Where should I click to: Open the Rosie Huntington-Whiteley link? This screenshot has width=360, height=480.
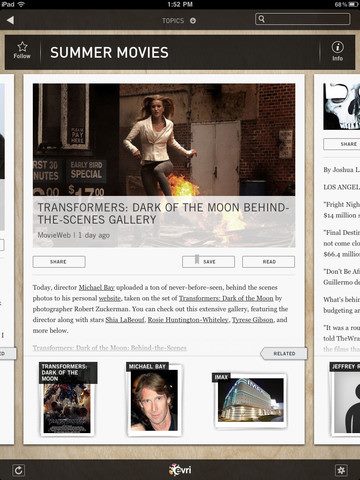point(188,320)
